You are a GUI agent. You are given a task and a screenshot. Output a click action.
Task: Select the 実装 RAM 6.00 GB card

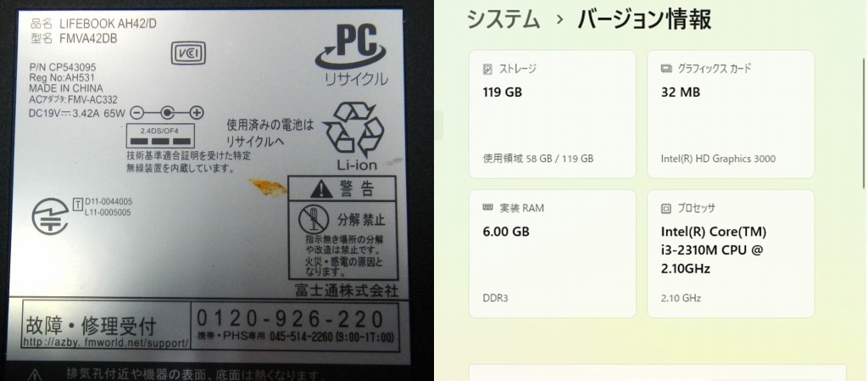coord(553,254)
